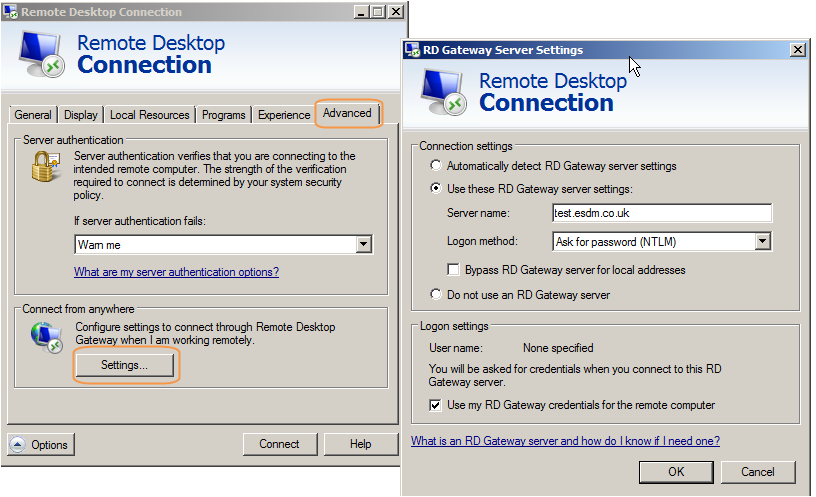Switch to the Display tab

81,114
